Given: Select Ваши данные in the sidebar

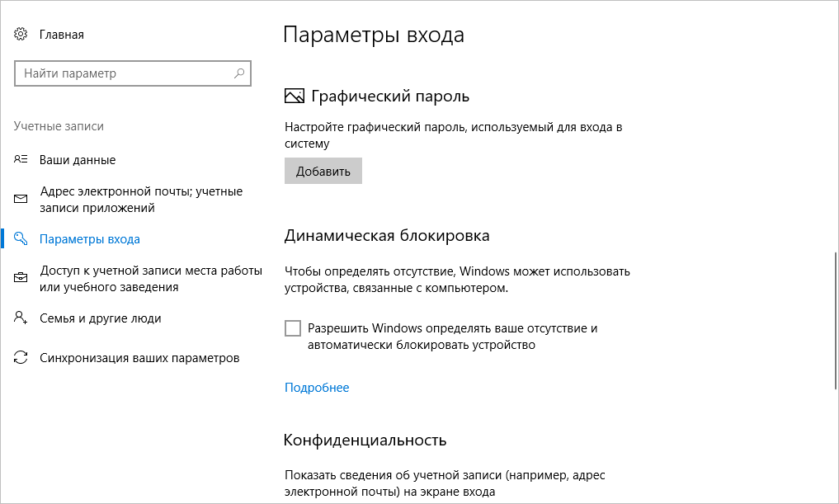Looking at the screenshot, I should pyautogui.click(x=78, y=160).
